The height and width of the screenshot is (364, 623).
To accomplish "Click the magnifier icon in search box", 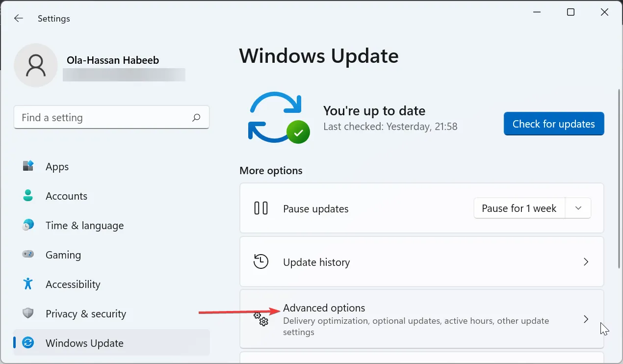I will 196,118.
